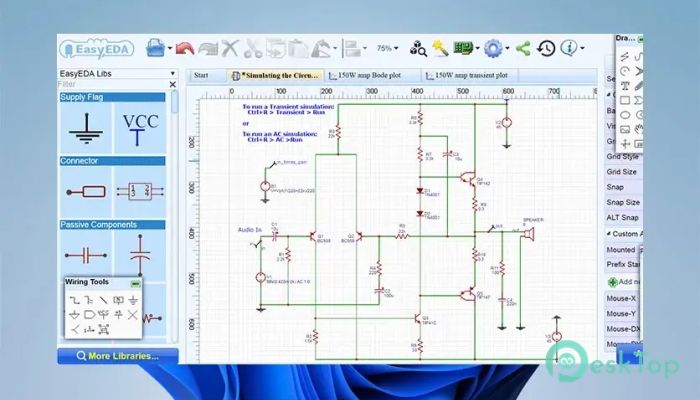The image size is (700, 400).
Task: Pick the VCC symbol under Supply Flag
Action: pos(140,128)
